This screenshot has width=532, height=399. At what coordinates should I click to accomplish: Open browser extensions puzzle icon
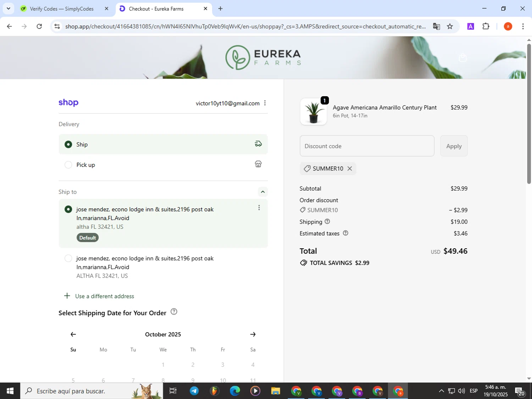pyautogui.click(x=486, y=26)
